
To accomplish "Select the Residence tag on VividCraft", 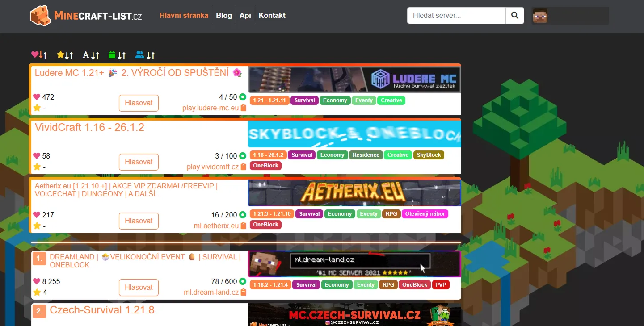I will click(x=366, y=155).
